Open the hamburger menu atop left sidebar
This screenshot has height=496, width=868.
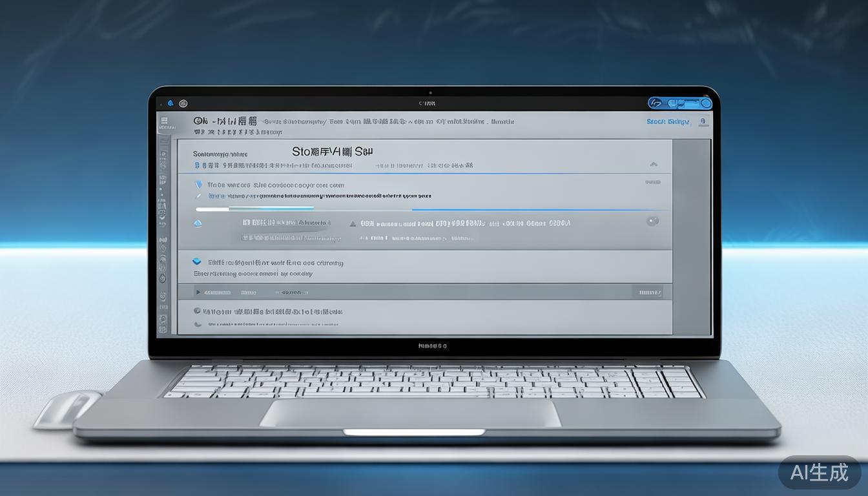pos(164,120)
